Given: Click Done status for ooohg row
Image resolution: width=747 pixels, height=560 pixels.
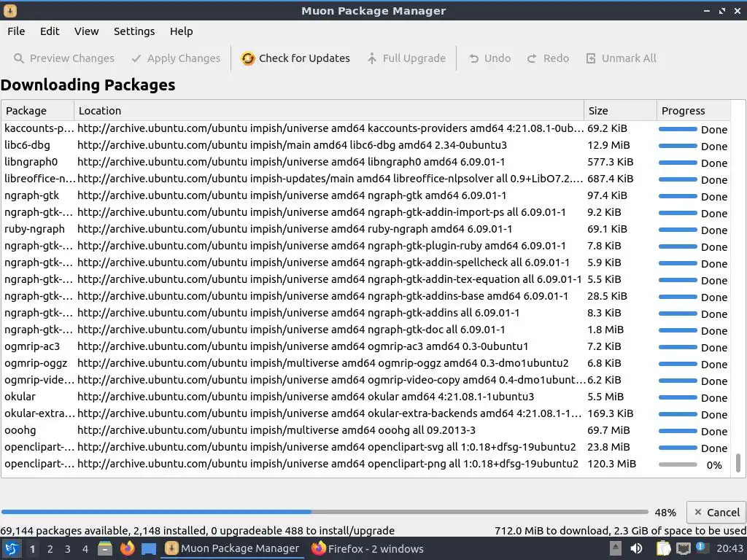Looking at the screenshot, I should [714, 432].
